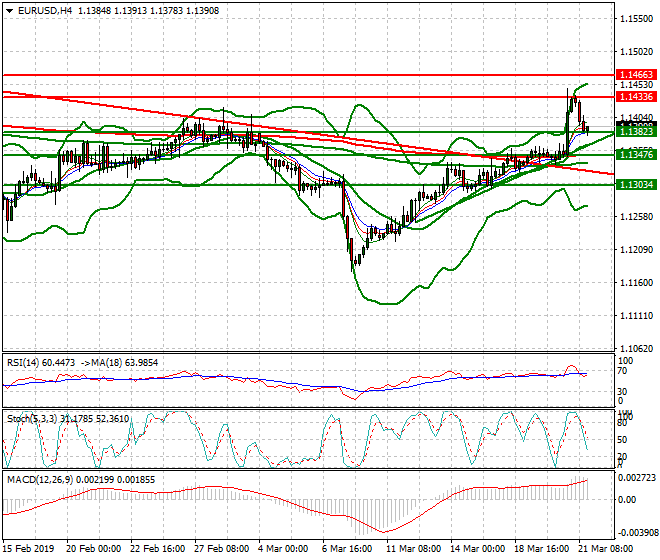
Task: Click the 1.15500 price scale value
Action: pyautogui.click(x=636, y=19)
